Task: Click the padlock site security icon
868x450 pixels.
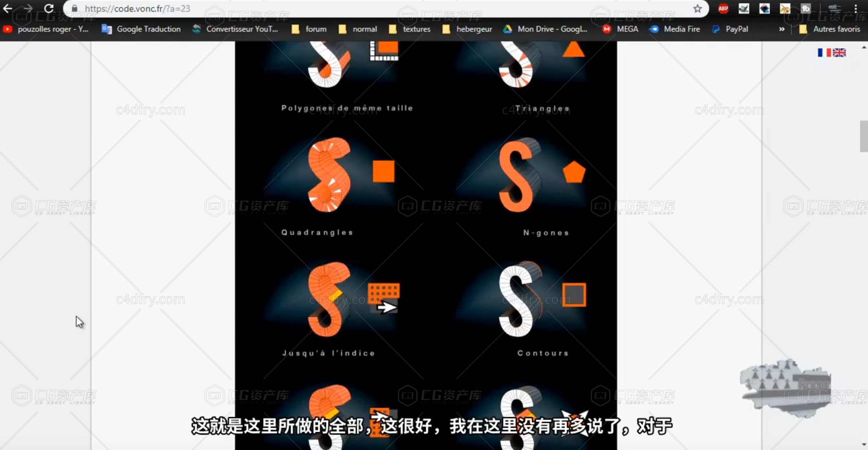Action: point(74,9)
